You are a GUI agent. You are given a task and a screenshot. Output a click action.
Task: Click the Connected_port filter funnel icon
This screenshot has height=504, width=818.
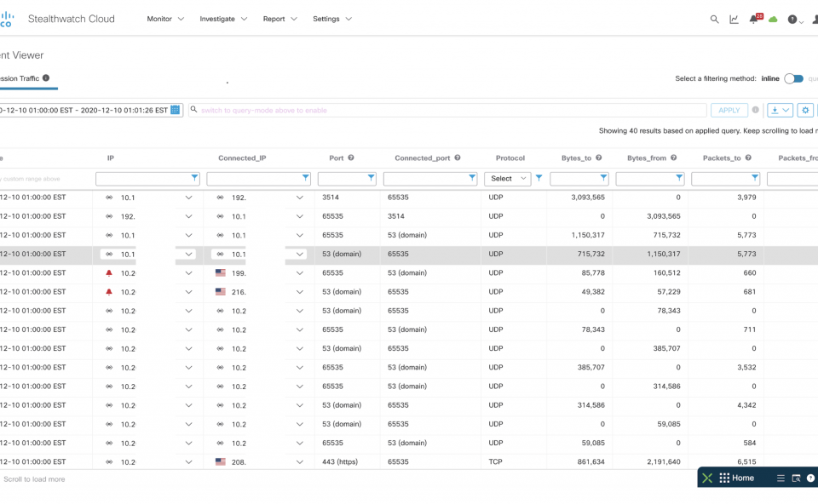tap(472, 178)
